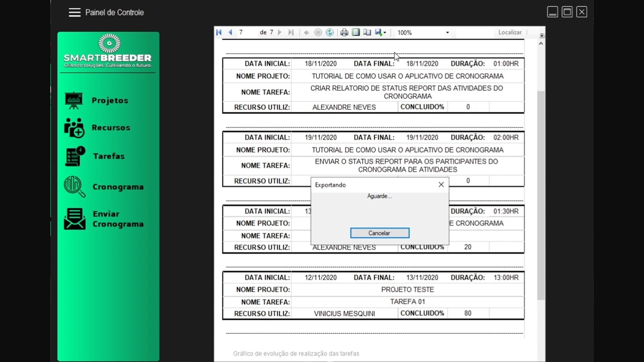Expand the toolbar overflow arrow

pos(542,35)
